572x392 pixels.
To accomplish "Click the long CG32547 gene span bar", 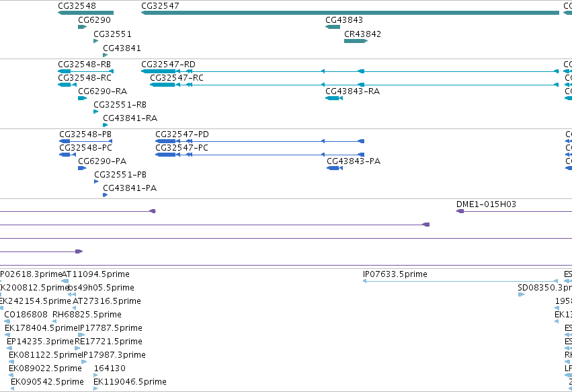I will pos(350,13).
